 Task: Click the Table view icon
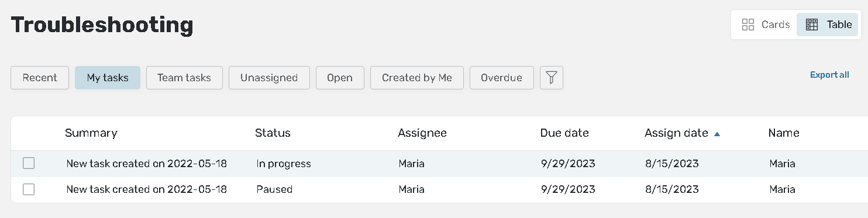pyautogui.click(x=812, y=25)
